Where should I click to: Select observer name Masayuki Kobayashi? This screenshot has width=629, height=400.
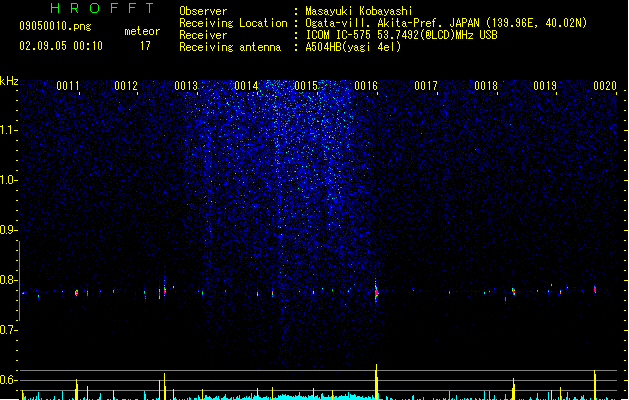(x=359, y=11)
